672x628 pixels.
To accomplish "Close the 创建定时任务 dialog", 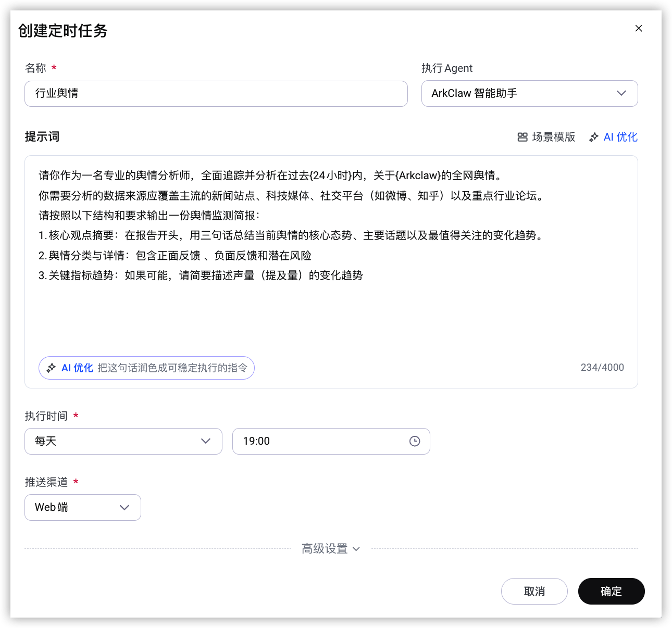I will tap(639, 28).
